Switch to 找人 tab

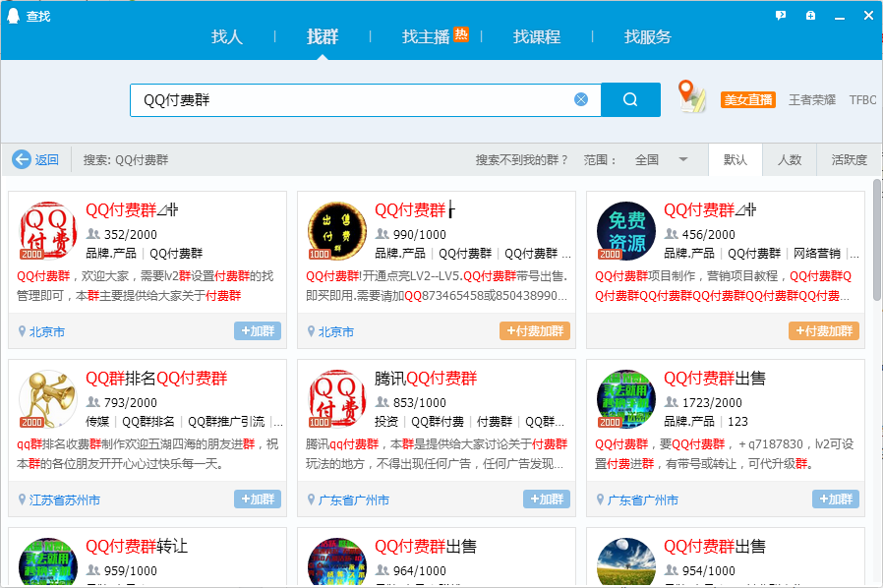click(x=227, y=36)
